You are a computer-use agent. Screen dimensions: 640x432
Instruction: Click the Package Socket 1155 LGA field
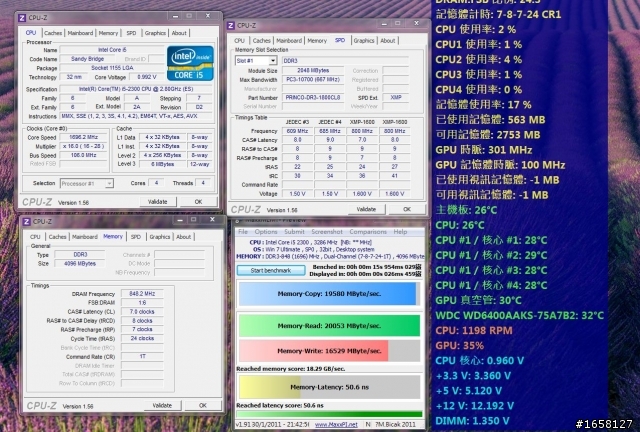pyautogui.click(x=112, y=68)
